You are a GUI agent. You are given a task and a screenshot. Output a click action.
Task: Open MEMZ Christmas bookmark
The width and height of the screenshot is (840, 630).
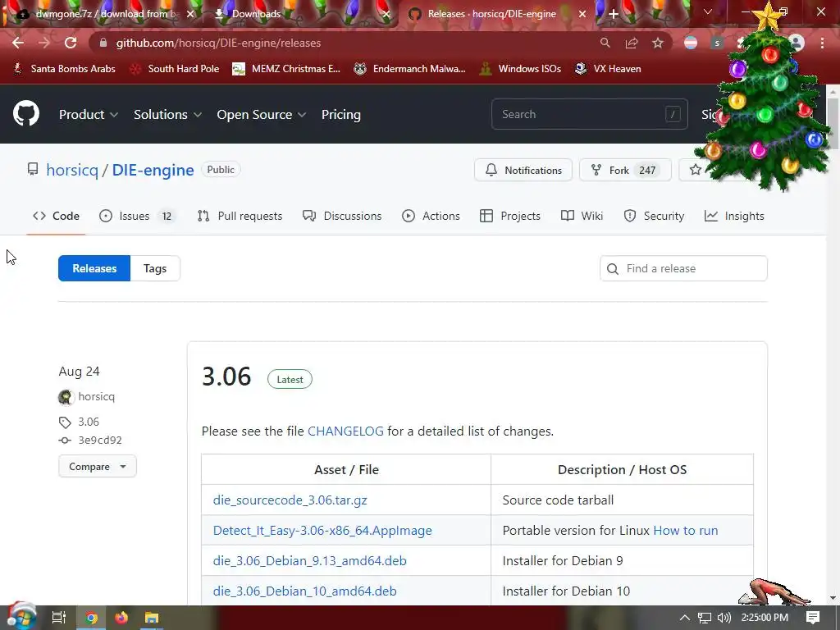pos(286,69)
